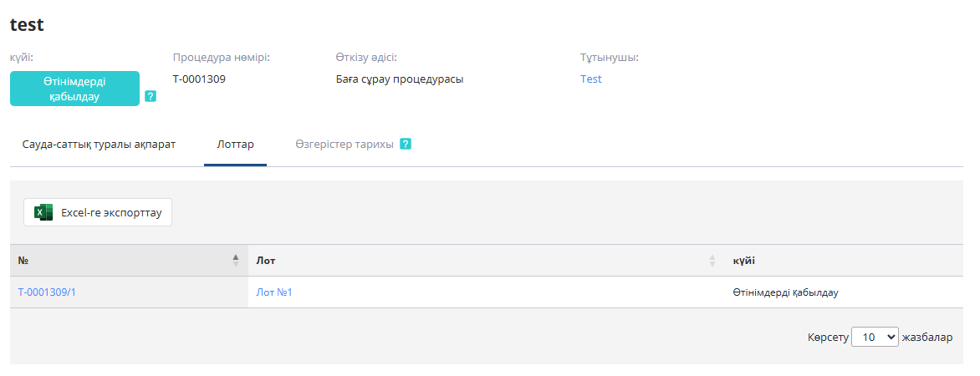Click the help icon next to Өзгерістер тарихы
Image resolution: width=980 pixels, height=376 pixels.
point(406,144)
